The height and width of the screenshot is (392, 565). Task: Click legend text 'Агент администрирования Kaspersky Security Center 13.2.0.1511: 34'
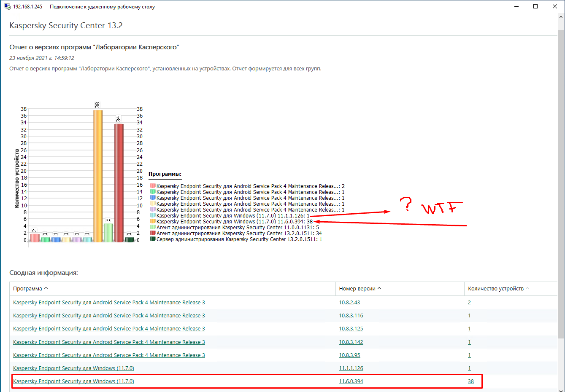click(239, 233)
